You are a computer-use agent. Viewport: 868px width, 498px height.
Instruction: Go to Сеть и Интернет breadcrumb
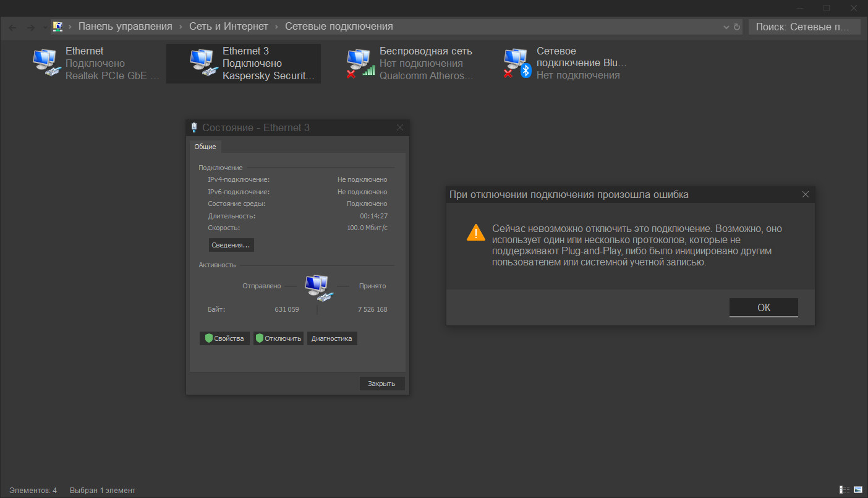(x=229, y=26)
